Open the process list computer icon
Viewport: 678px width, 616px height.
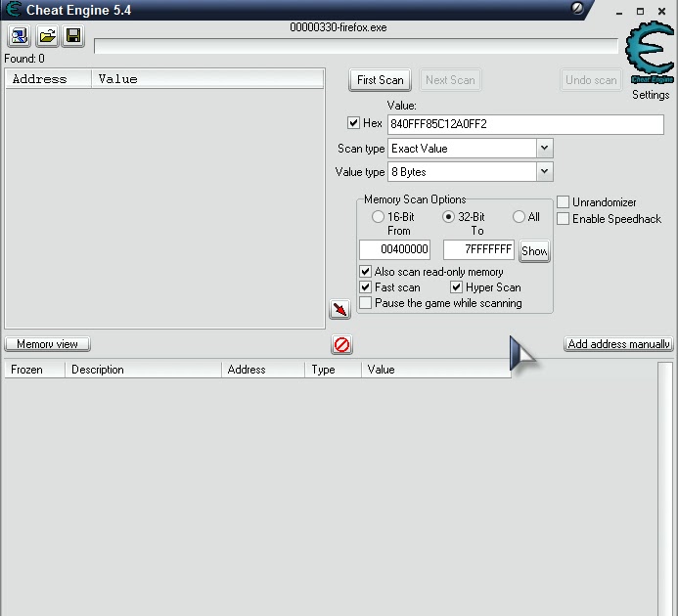point(19,36)
